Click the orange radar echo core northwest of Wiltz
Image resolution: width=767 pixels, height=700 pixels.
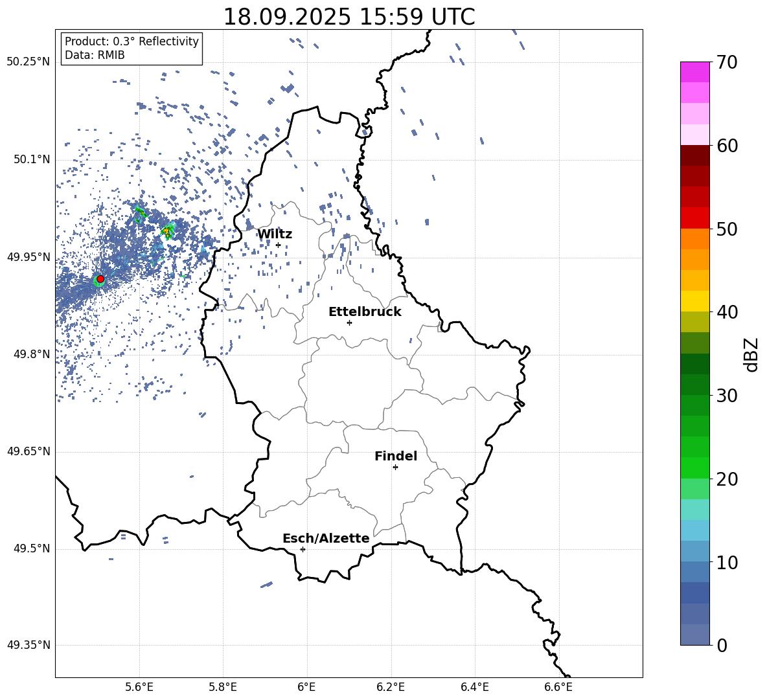click(168, 231)
